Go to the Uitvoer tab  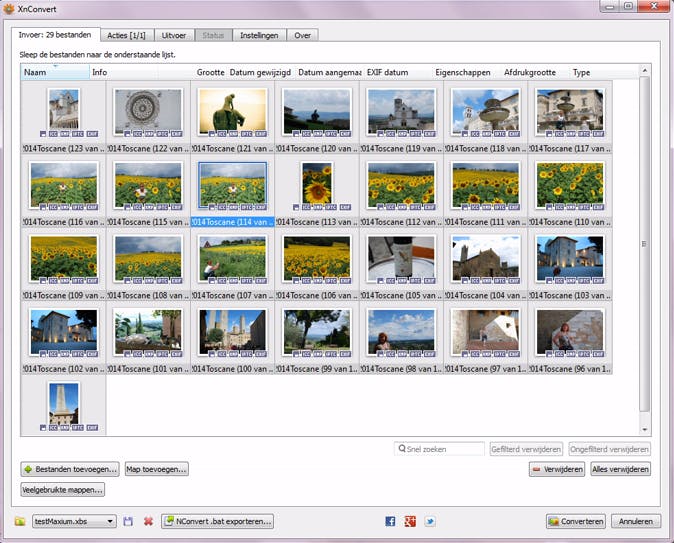(174, 35)
